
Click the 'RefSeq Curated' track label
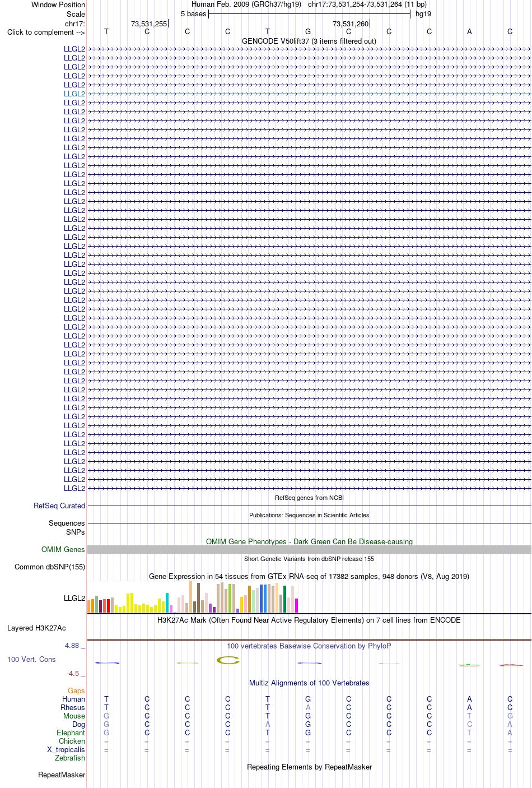59,506
